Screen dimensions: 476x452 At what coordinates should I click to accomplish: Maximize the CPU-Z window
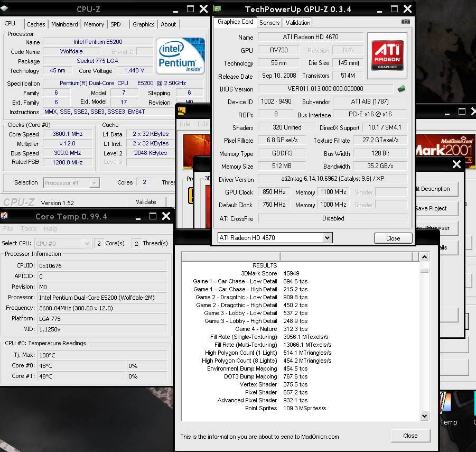pyautogui.click(x=190, y=9)
